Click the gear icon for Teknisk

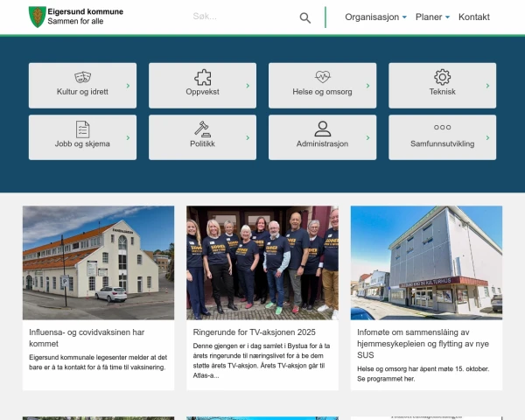442,77
